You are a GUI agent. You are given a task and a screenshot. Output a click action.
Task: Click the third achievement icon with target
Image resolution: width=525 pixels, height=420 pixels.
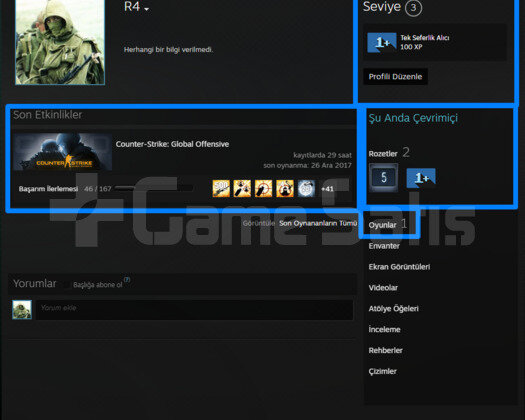pos(264,188)
